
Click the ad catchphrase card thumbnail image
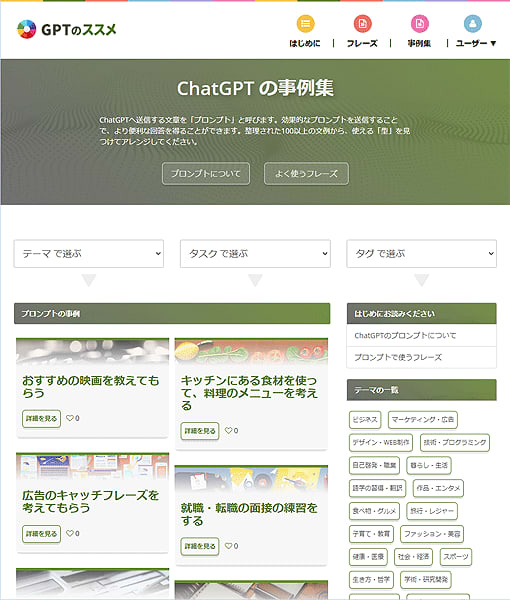[x=92, y=467]
